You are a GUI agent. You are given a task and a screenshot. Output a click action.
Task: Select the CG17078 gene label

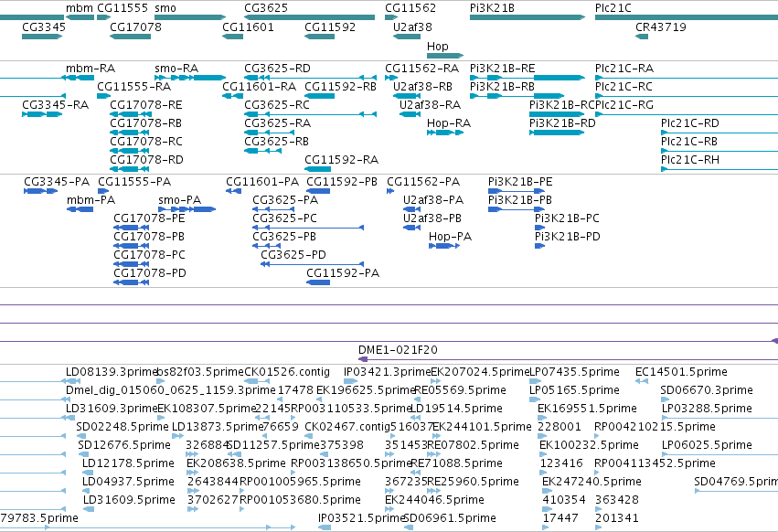point(135,27)
